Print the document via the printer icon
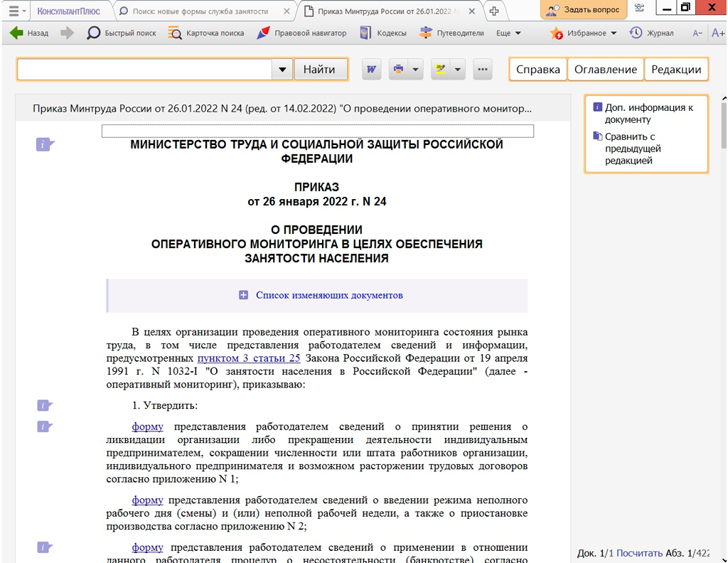 point(398,70)
